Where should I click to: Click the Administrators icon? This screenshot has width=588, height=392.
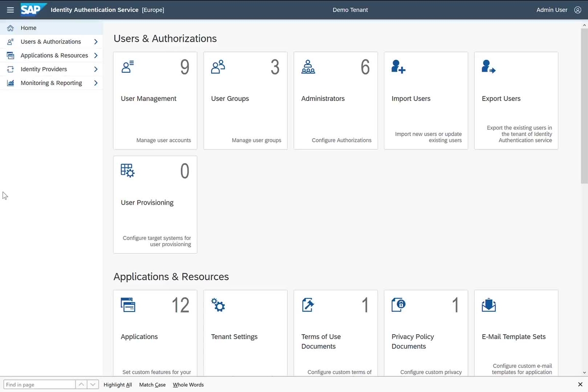308,67
